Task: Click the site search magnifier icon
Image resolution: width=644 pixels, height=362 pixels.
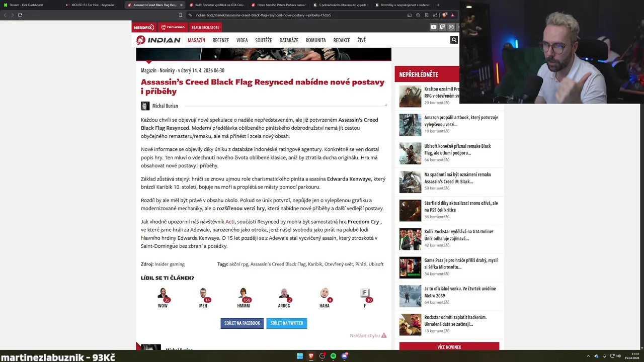Action: pos(454,40)
